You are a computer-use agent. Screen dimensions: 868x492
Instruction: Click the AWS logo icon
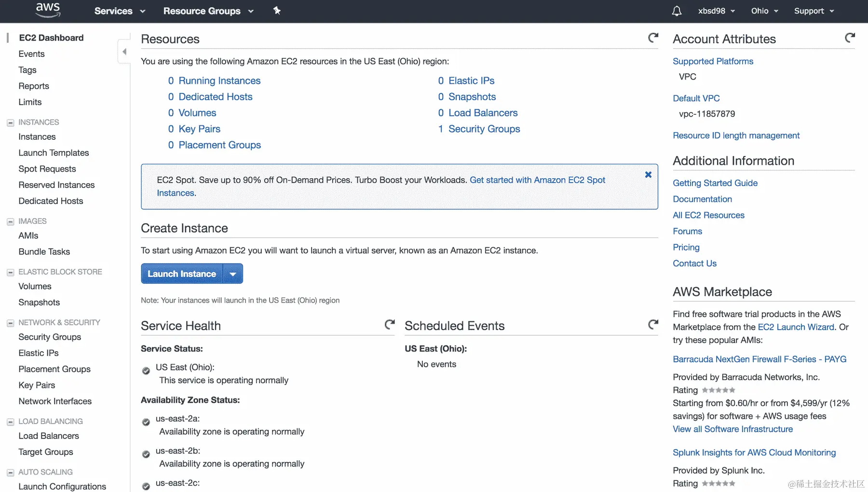[48, 10]
